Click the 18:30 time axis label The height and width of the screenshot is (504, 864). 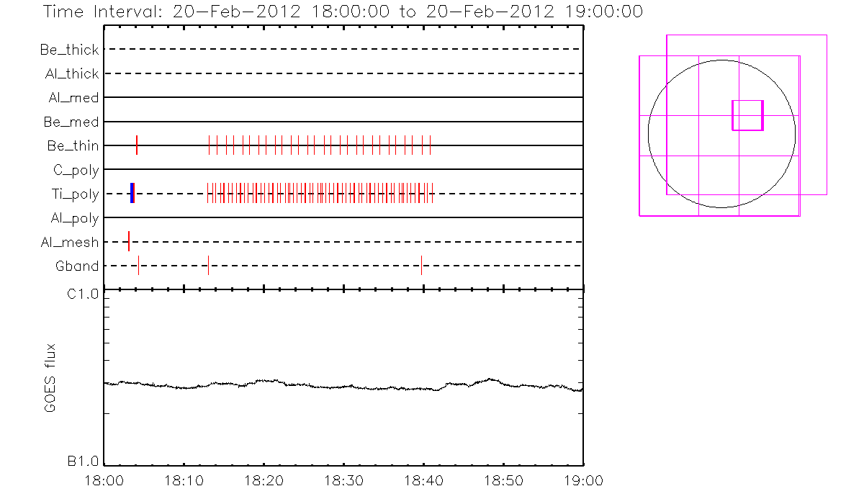pyautogui.click(x=343, y=480)
